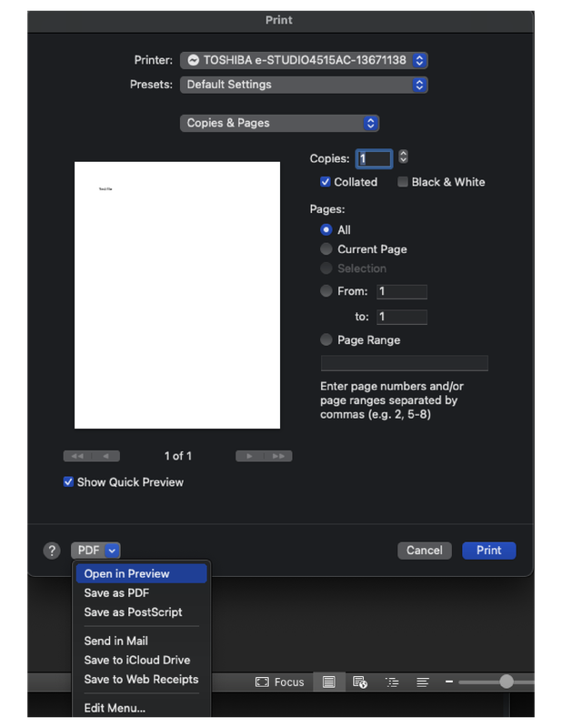Uncheck the Collated checkbox
562x728 pixels.
(326, 182)
